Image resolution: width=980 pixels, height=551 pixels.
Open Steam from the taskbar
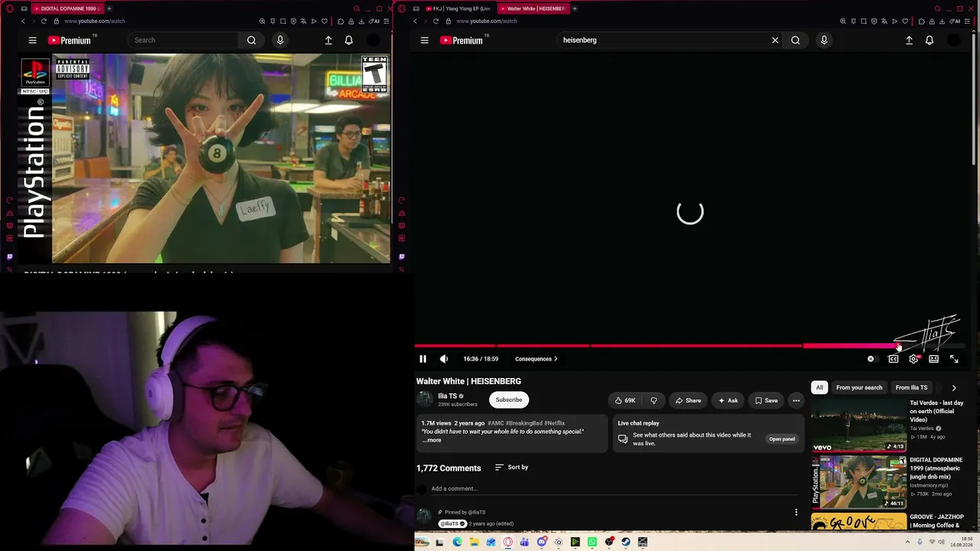tap(626, 543)
